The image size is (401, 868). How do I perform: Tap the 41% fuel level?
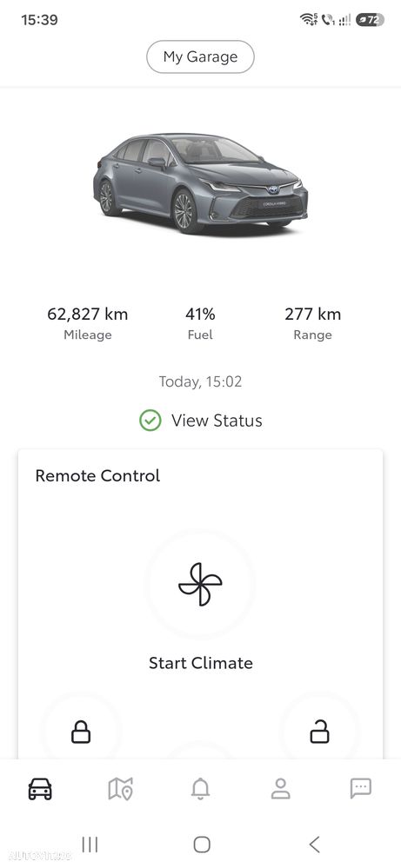tap(200, 315)
